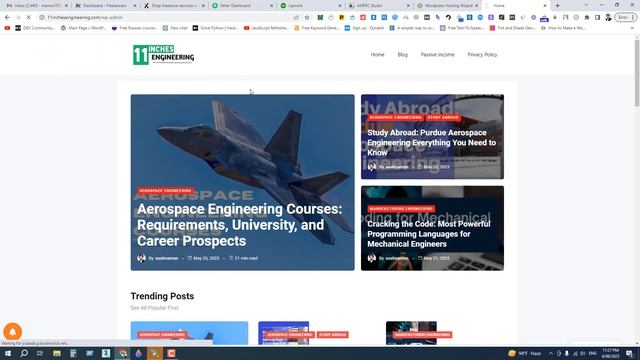
Task: Expand the tab search chevron
Action: (586, 5)
